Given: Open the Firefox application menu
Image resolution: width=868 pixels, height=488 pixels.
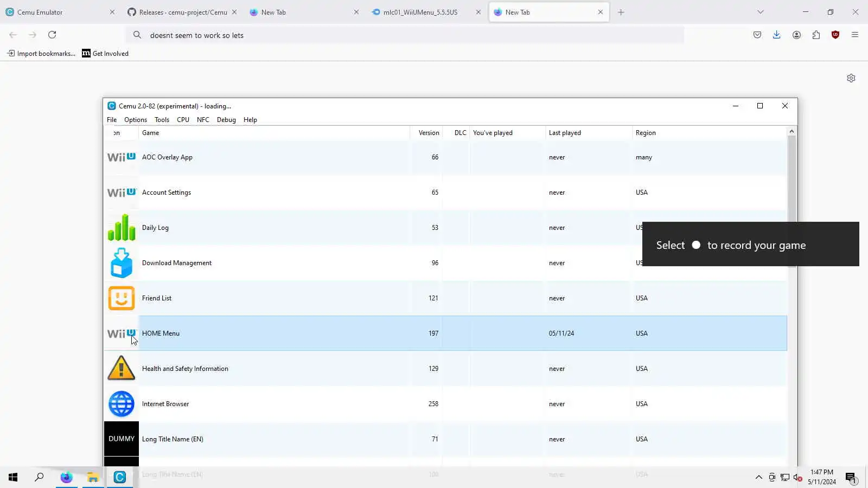Looking at the screenshot, I should (855, 35).
